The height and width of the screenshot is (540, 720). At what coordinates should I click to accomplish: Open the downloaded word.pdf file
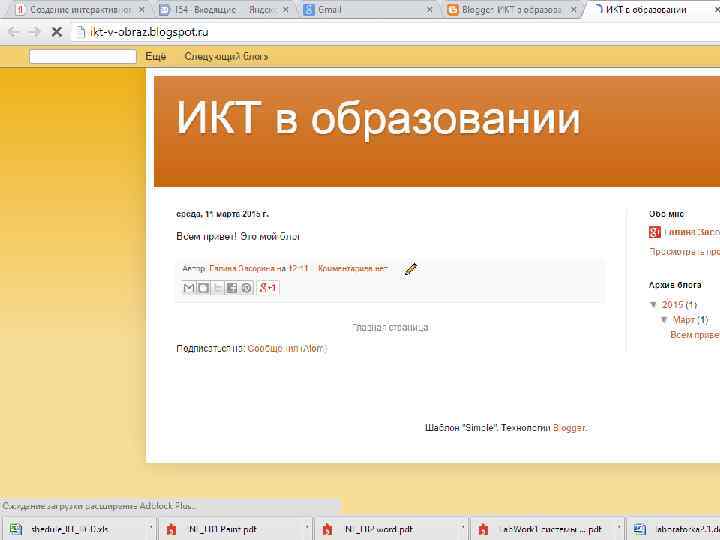tap(379, 529)
